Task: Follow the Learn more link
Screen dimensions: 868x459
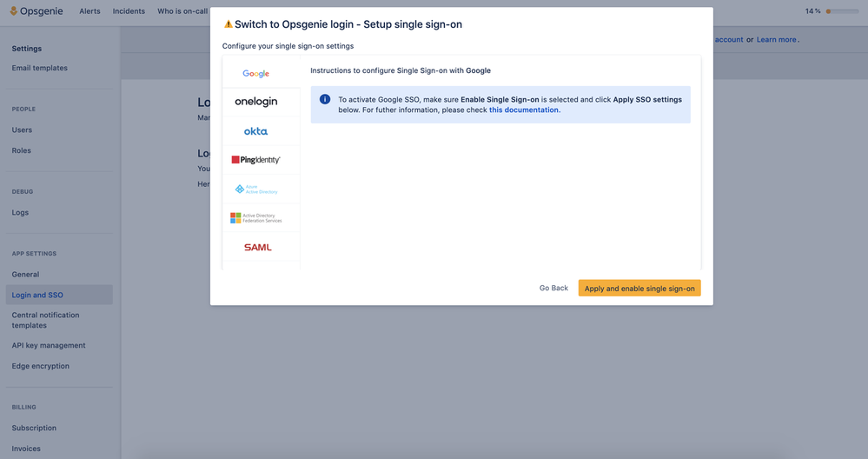Action: click(x=776, y=39)
